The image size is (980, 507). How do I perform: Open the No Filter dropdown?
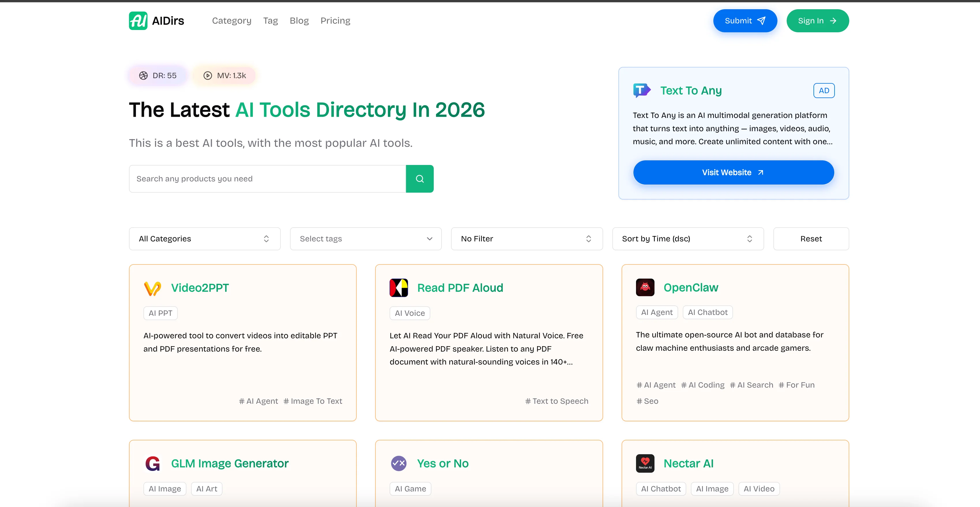click(x=527, y=239)
